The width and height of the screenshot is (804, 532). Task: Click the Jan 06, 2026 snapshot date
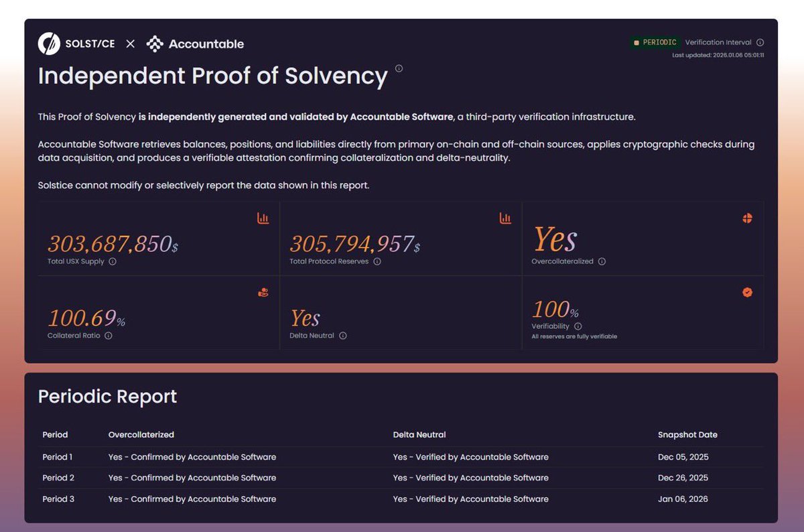pos(683,498)
